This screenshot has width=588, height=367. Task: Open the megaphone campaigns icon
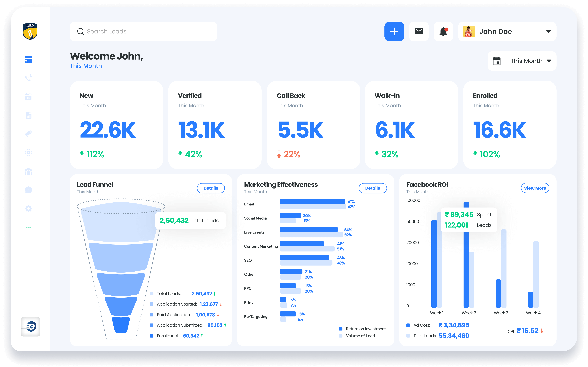click(x=28, y=134)
